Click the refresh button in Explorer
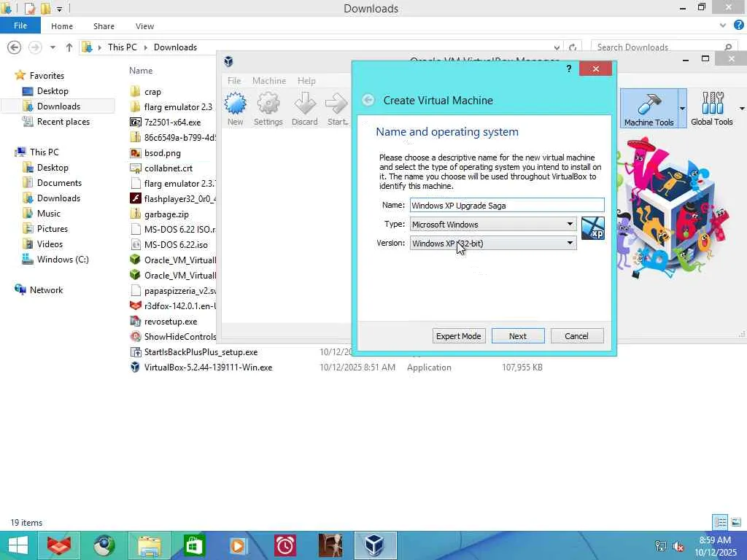Image resolution: width=747 pixels, height=560 pixels. tap(573, 47)
